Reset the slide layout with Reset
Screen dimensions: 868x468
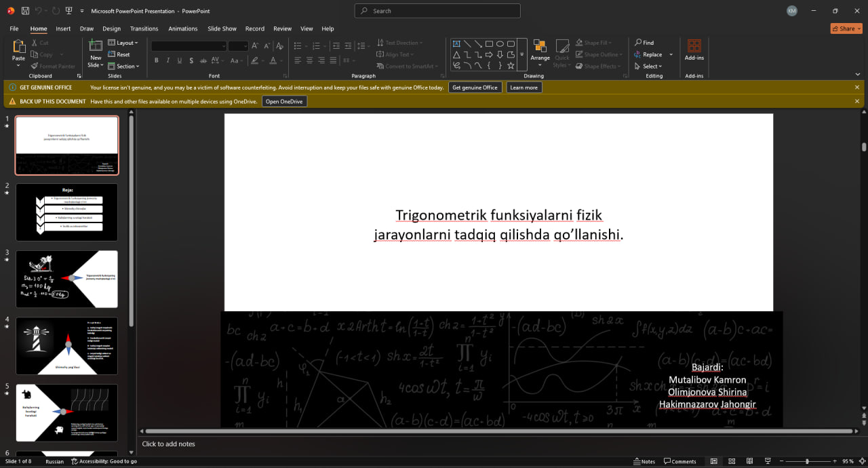pos(119,54)
